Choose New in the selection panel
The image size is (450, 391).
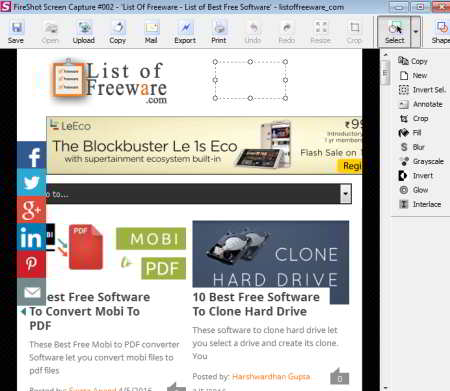[413, 75]
